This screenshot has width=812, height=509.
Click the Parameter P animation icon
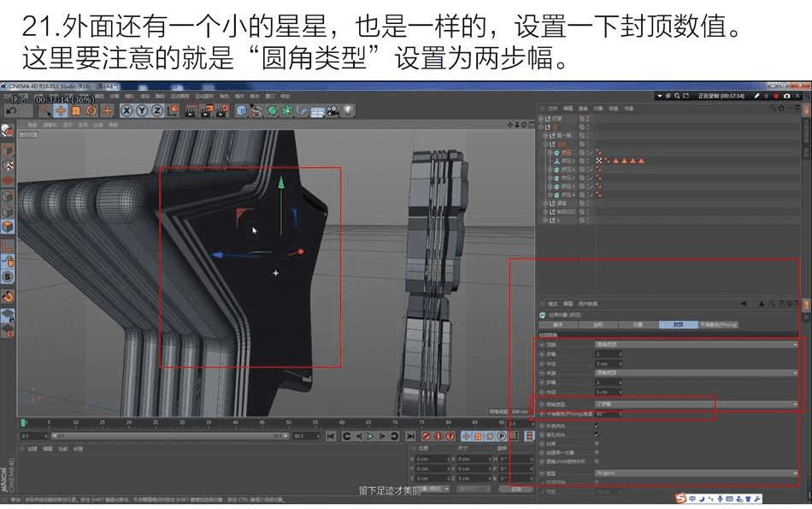(x=501, y=436)
